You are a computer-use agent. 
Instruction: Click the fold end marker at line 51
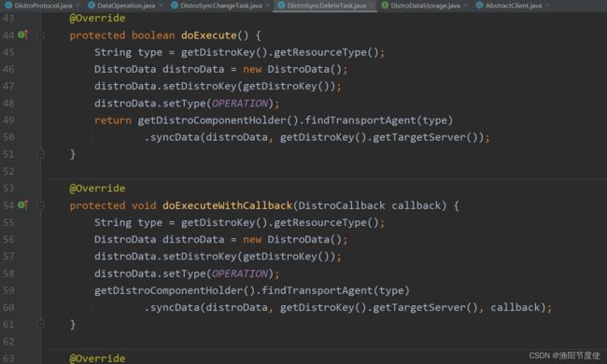(41, 154)
